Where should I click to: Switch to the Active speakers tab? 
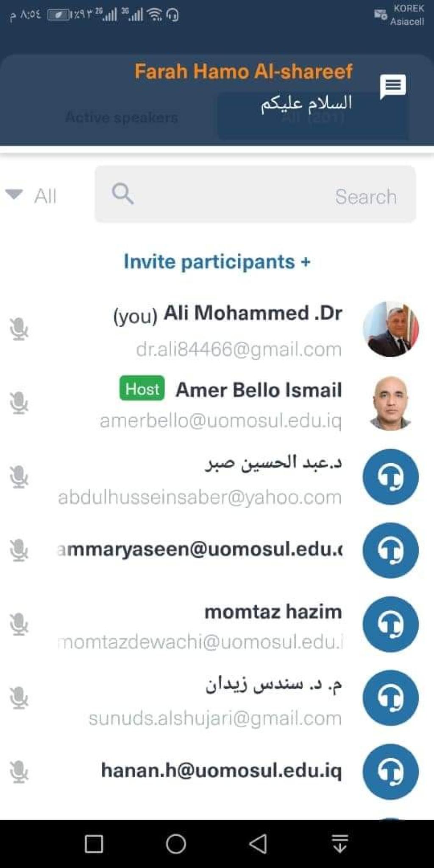(122, 117)
